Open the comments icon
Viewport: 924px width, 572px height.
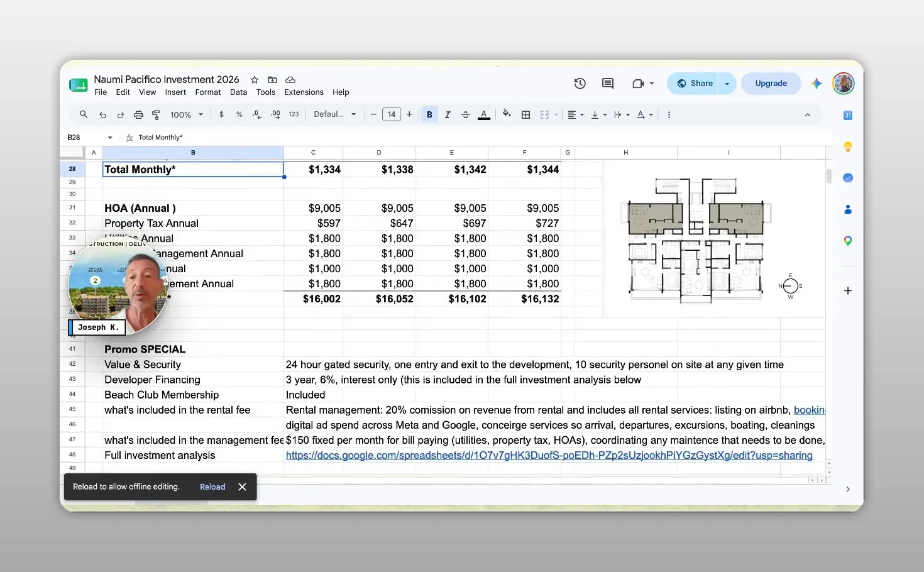[607, 83]
